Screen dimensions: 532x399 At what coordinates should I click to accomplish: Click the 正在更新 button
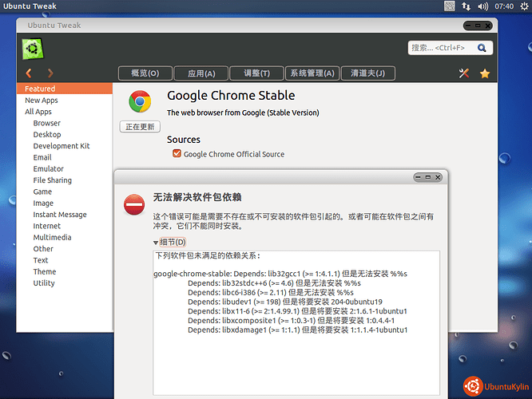click(140, 127)
